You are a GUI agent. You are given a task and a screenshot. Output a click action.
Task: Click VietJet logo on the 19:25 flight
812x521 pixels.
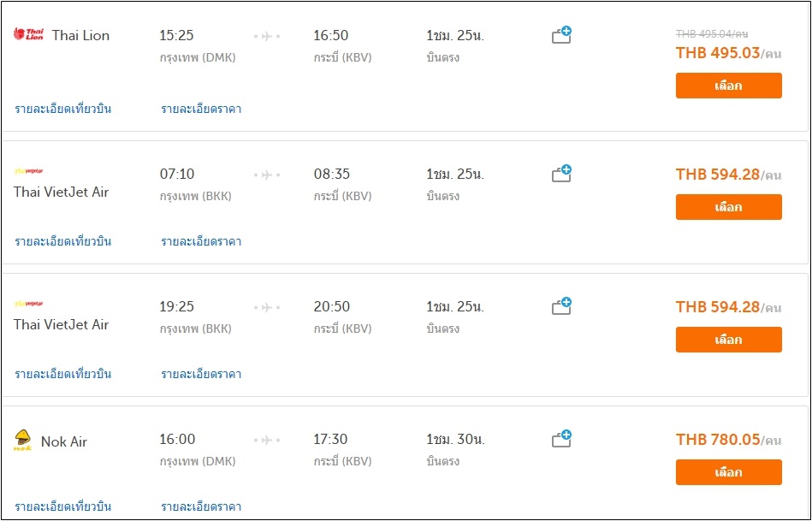28,304
